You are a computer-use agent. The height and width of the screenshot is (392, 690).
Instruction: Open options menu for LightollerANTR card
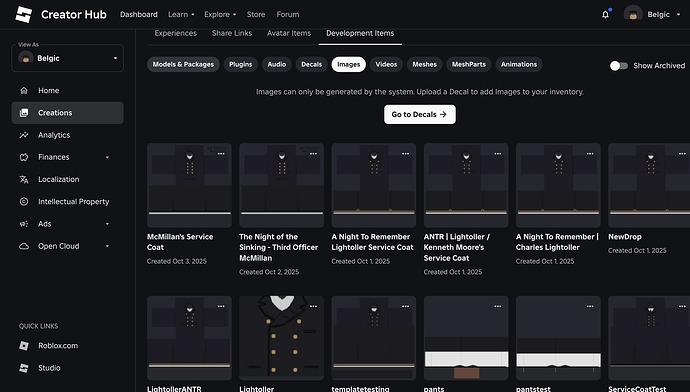coord(221,306)
